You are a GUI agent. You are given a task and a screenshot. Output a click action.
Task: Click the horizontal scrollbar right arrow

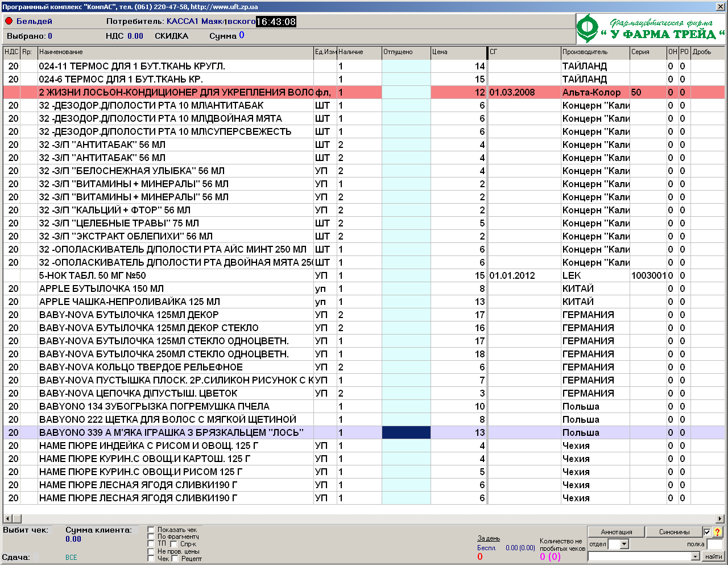[x=720, y=519]
